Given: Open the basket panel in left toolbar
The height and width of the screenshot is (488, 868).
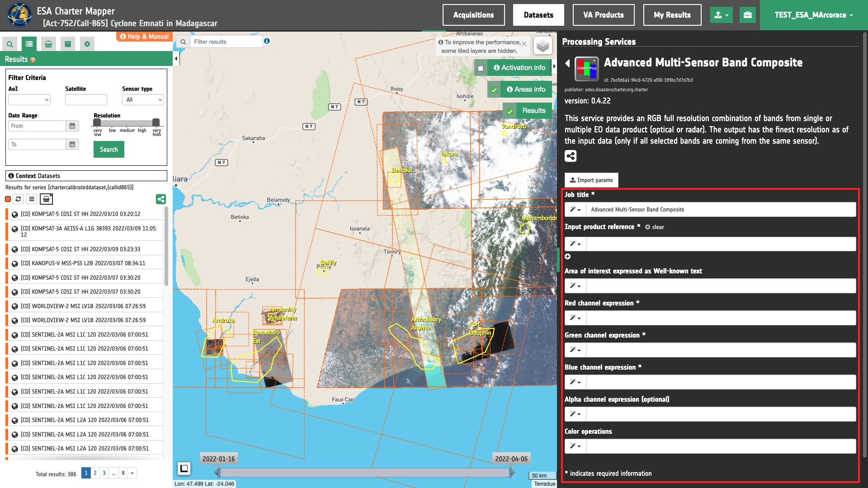Looking at the screenshot, I should pos(48,44).
